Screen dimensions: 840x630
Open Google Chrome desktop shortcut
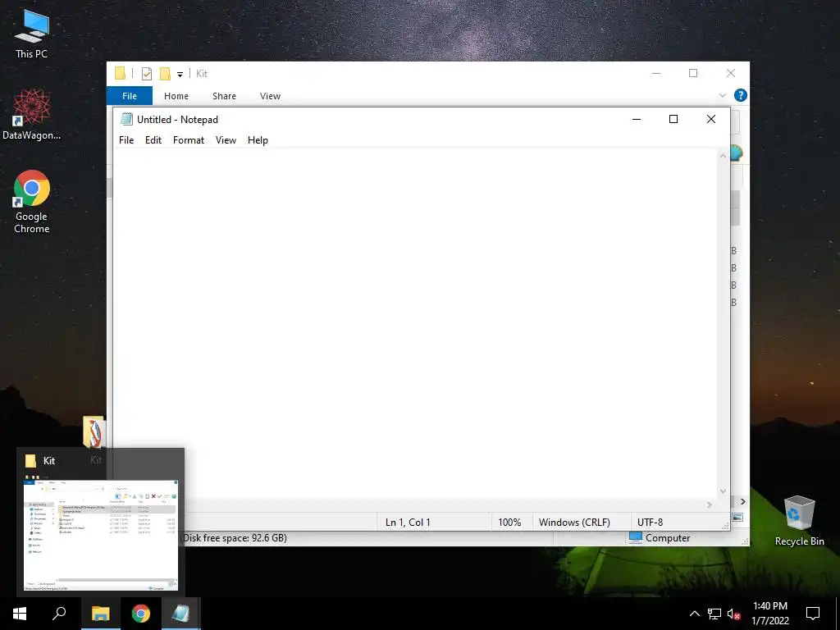click(x=32, y=202)
